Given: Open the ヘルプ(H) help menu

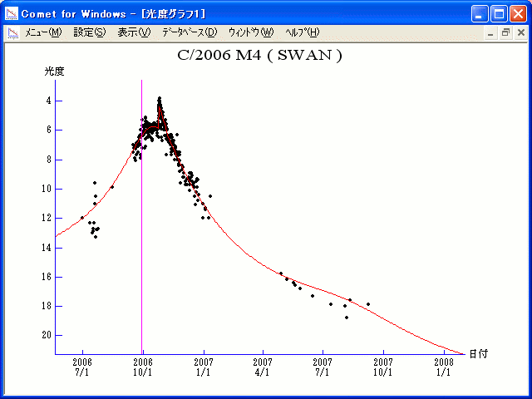Looking at the screenshot, I should tap(302, 32).
